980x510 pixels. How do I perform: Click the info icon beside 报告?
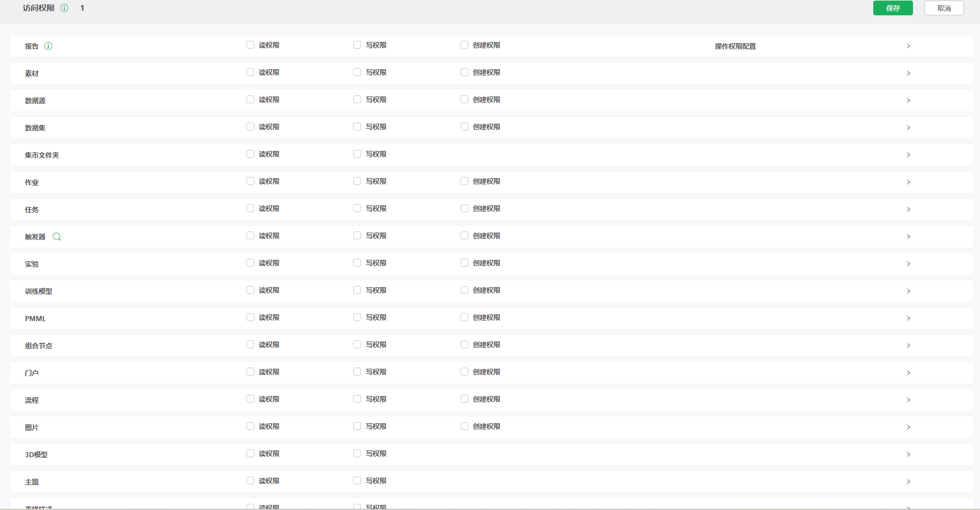click(48, 46)
